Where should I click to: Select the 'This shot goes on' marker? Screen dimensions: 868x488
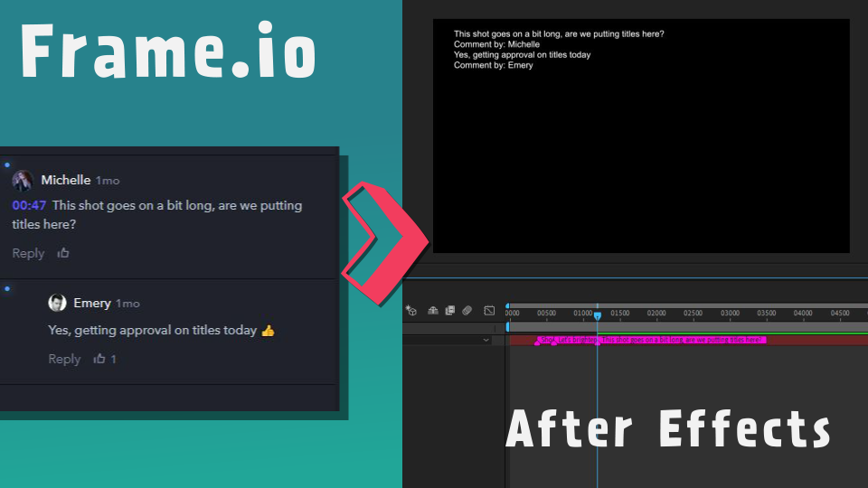684,340
